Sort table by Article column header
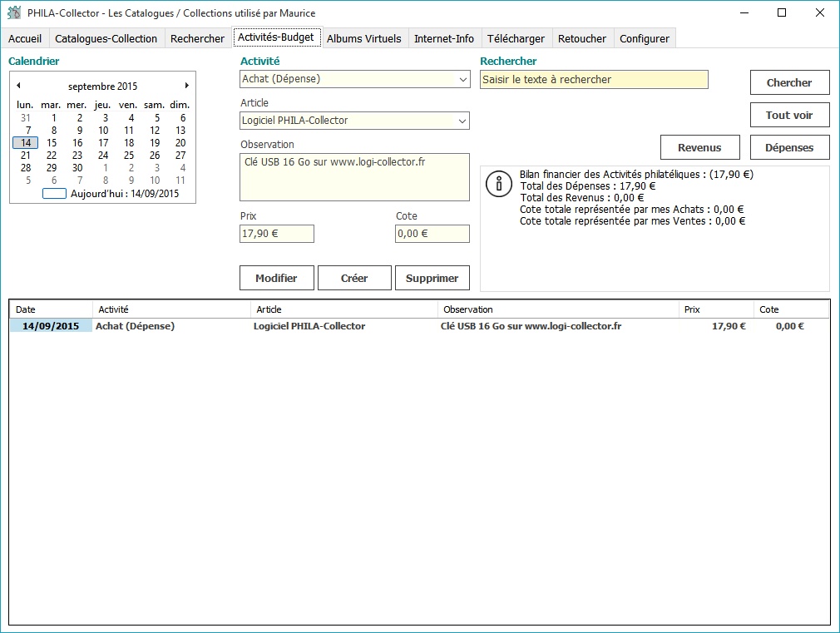Viewport: 840px width, 633px height. click(x=344, y=309)
